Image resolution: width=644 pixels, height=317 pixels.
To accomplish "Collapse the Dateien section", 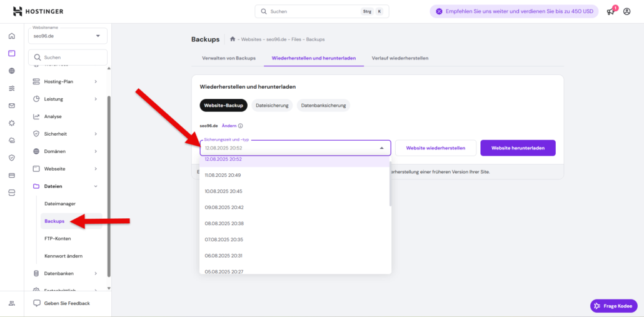I will pos(96,186).
